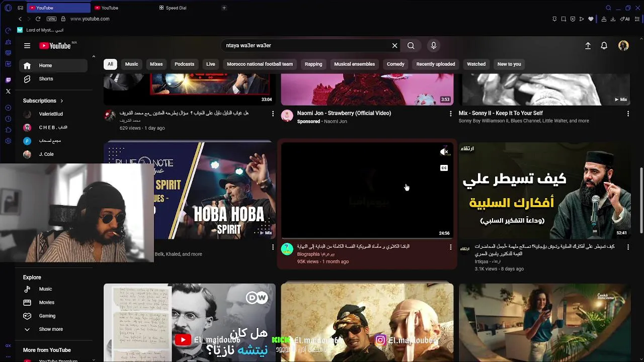Open the Twitch icon in the Opera sidebar

tap(8, 80)
